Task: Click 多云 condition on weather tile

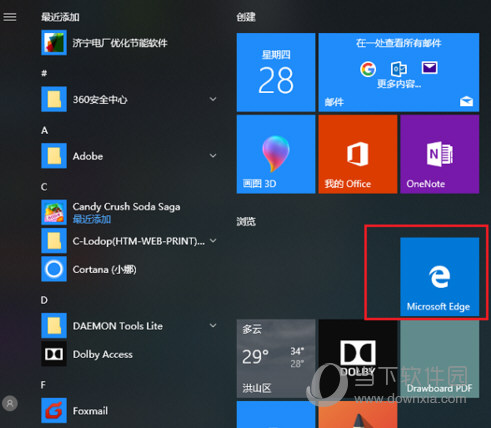Action: 252,330
